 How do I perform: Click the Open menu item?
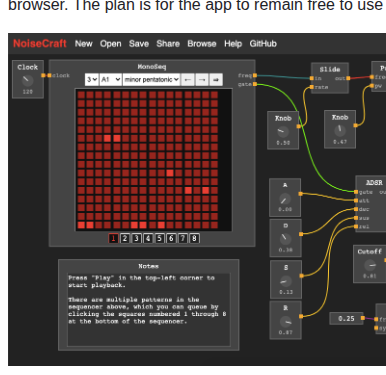111,44
